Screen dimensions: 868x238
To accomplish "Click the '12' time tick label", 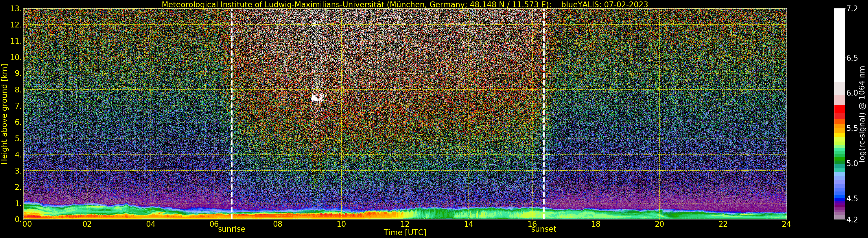I will tap(405, 224).
